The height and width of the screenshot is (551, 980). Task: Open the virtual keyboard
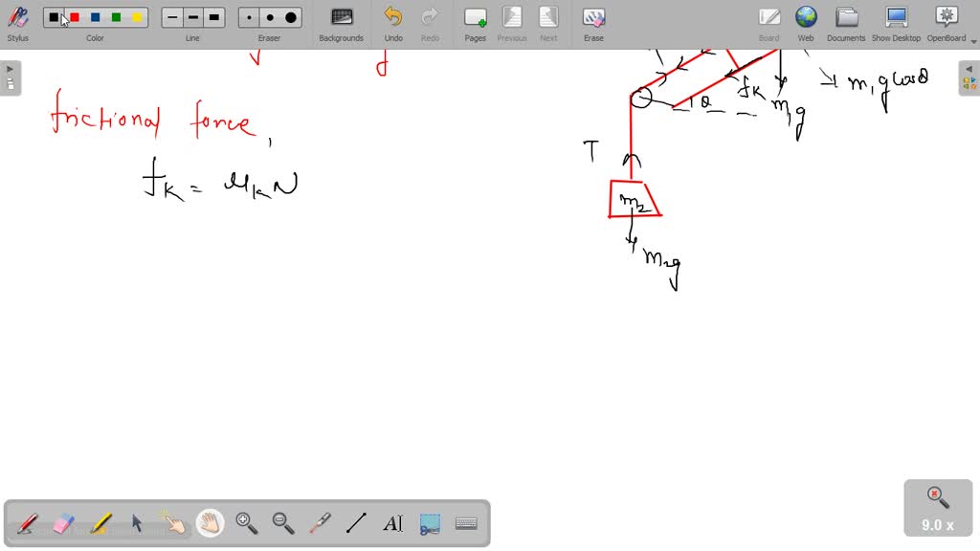pyautogui.click(x=466, y=523)
